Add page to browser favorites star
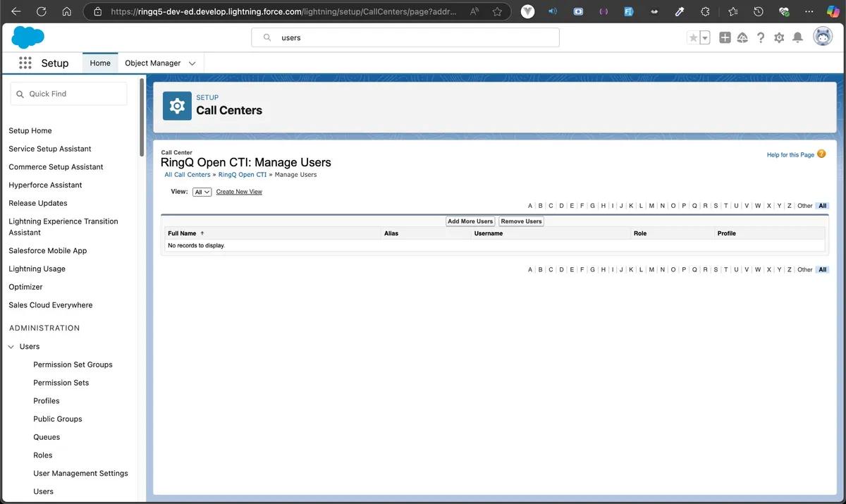The width and height of the screenshot is (846, 504). pos(497,11)
